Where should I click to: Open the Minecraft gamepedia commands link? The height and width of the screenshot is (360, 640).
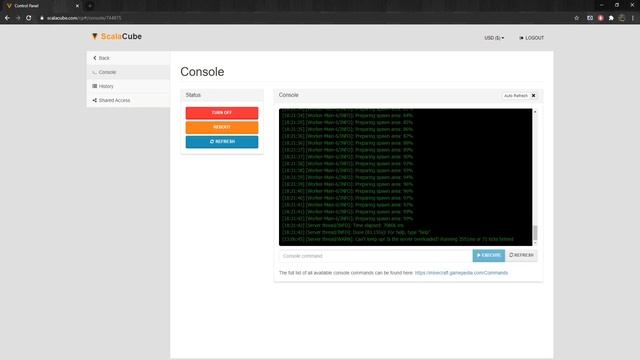[461, 273]
